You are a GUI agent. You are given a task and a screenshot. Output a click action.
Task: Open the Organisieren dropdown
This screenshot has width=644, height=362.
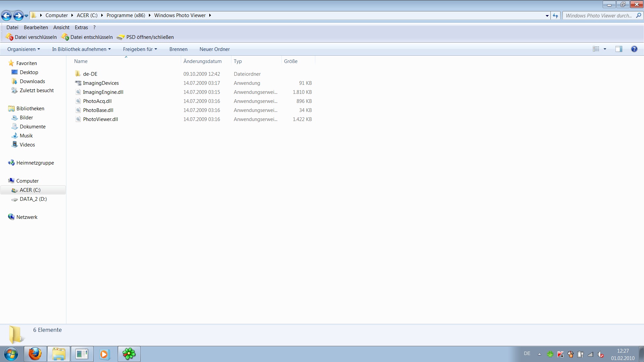pyautogui.click(x=23, y=49)
